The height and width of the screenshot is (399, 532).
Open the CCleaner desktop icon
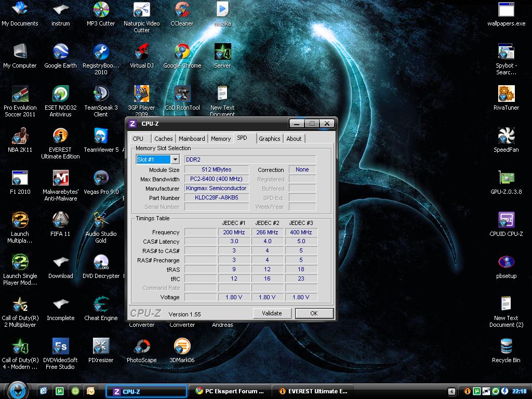coord(182,10)
